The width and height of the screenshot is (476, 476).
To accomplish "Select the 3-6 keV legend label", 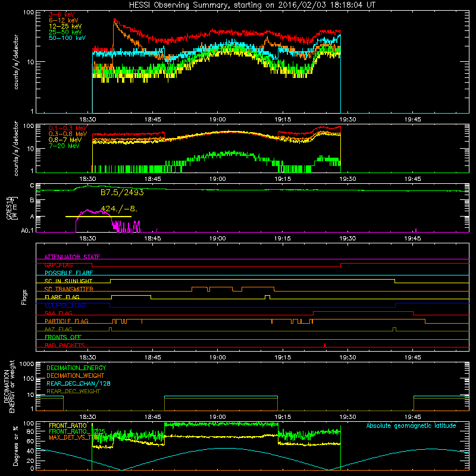I will coord(61,14).
